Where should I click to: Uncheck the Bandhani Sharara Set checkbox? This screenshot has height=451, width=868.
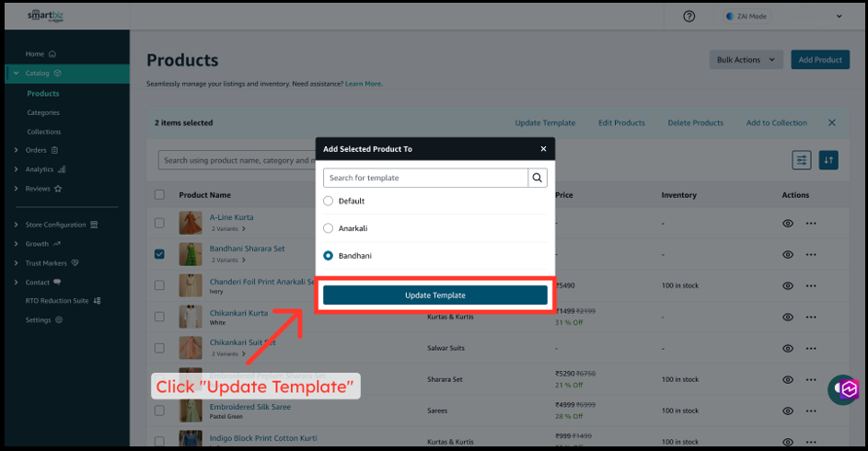[x=159, y=254]
